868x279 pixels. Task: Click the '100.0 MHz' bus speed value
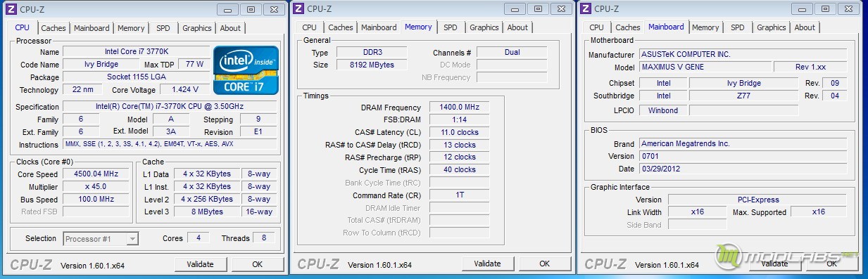96,200
